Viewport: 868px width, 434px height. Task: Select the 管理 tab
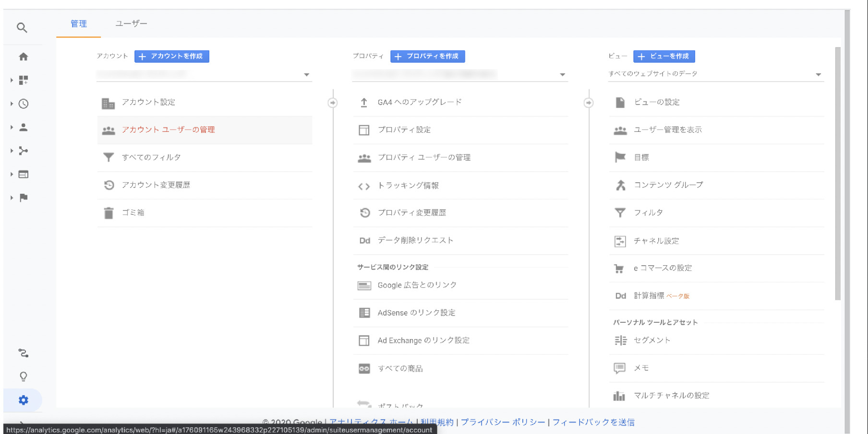click(x=78, y=23)
